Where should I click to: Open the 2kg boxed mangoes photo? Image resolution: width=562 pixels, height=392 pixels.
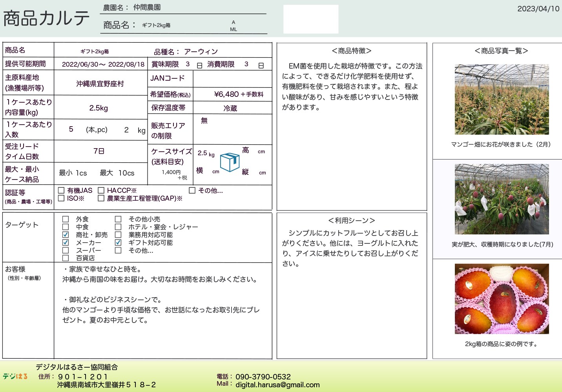pos(502,299)
